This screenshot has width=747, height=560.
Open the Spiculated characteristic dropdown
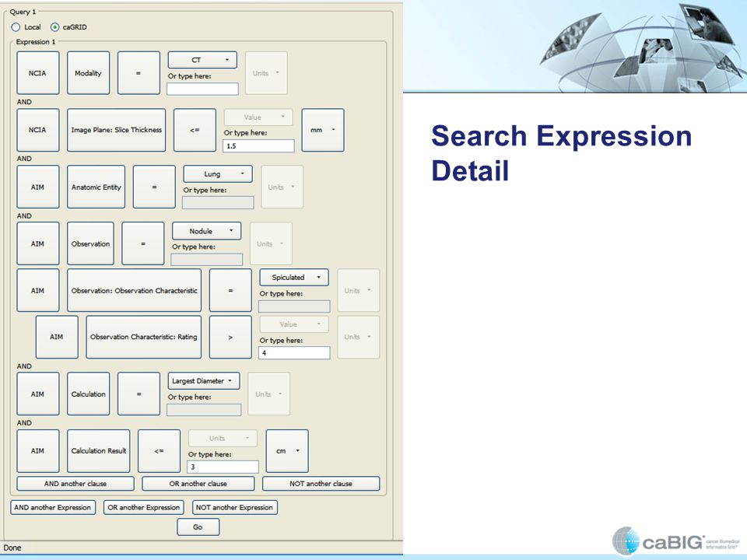coord(294,278)
